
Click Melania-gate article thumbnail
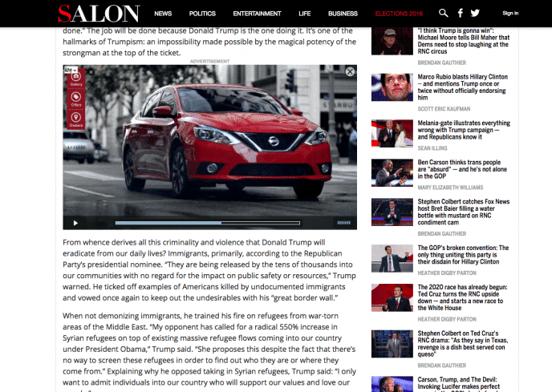tap(392, 133)
